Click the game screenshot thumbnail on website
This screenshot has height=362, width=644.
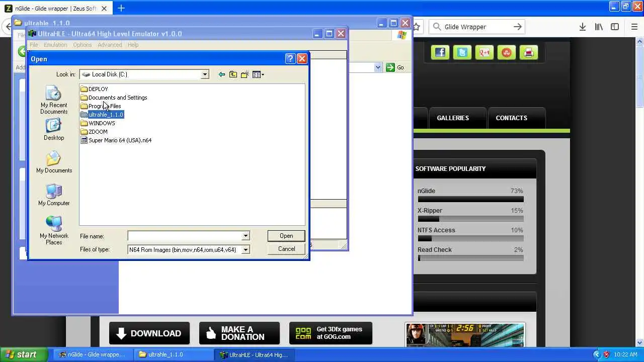click(465, 335)
